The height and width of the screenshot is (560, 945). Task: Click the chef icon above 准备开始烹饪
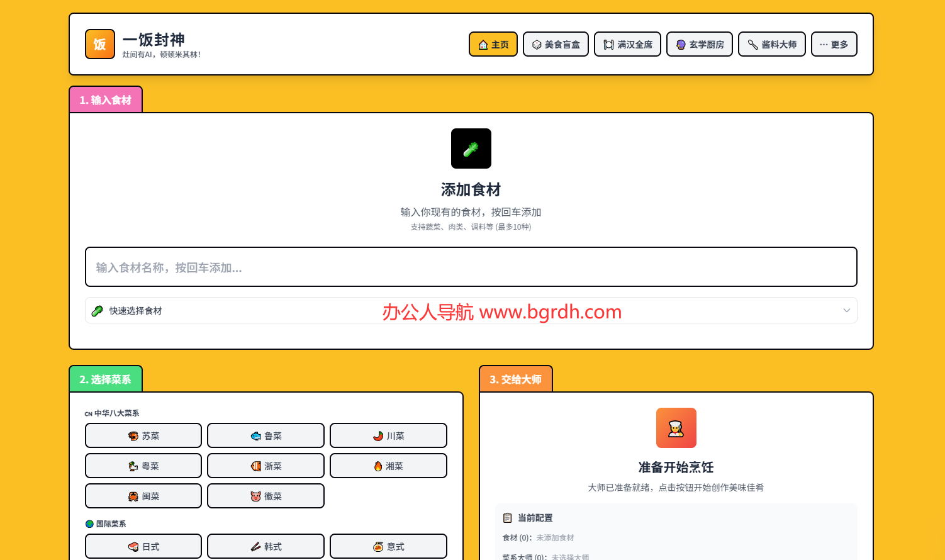pyautogui.click(x=676, y=428)
